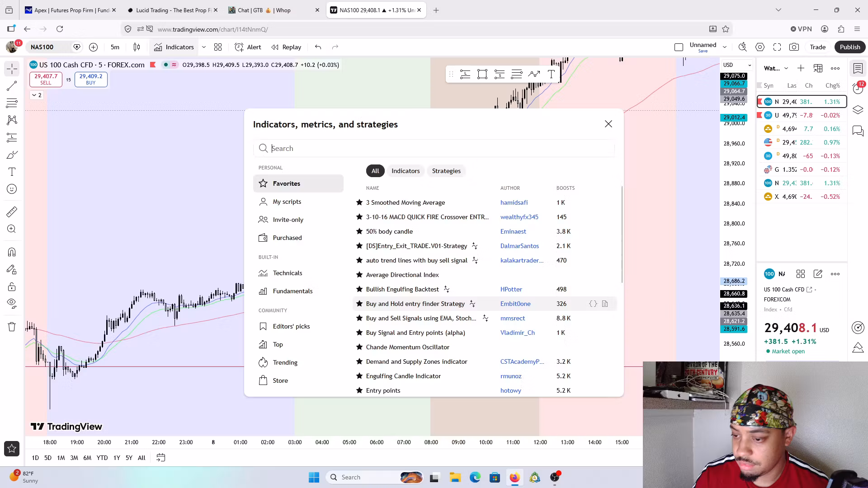Enter fullscreen chart mode
Image resolution: width=868 pixels, height=488 pixels.
pos(777,47)
